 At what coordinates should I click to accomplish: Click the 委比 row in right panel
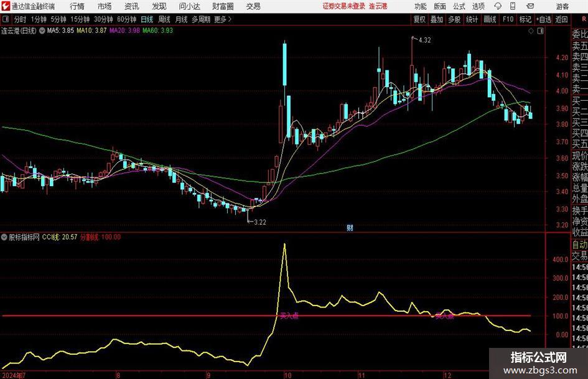click(580, 34)
